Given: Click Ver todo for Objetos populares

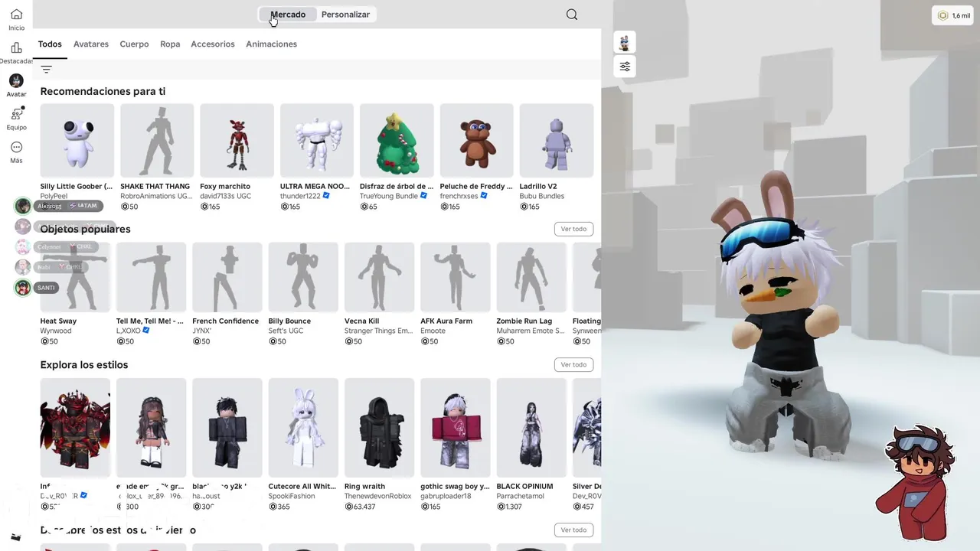Looking at the screenshot, I should click(x=573, y=229).
